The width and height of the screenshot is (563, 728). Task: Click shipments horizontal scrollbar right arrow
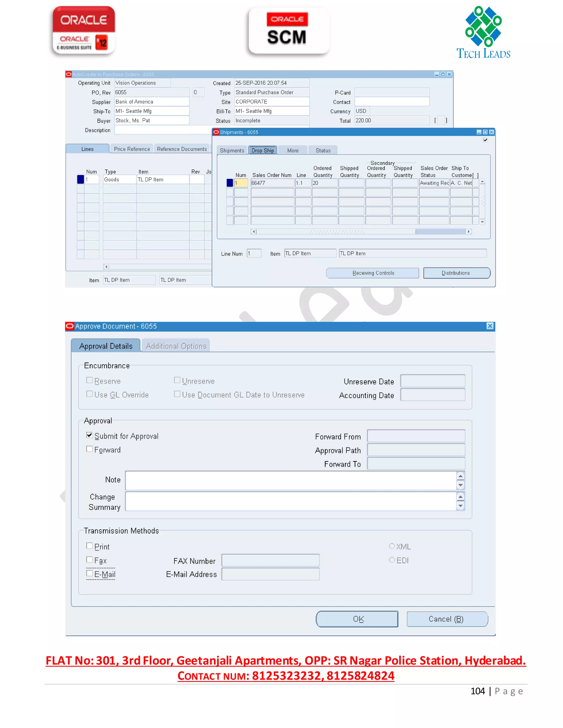tap(469, 231)
